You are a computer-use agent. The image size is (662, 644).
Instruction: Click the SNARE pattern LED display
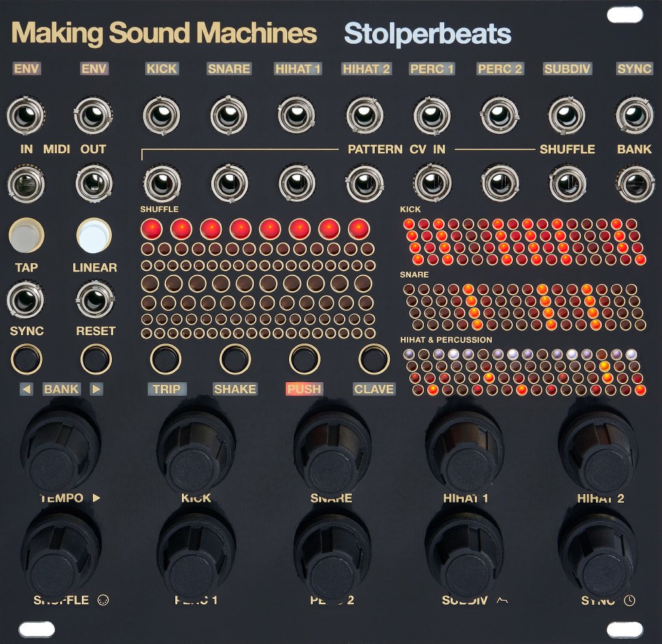coord(524,307)
